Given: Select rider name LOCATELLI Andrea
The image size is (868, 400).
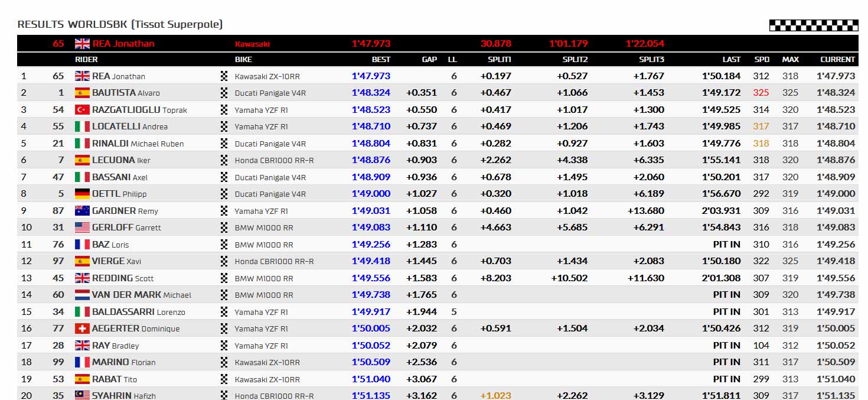Looking at the screenshot, I should point(130,126).
